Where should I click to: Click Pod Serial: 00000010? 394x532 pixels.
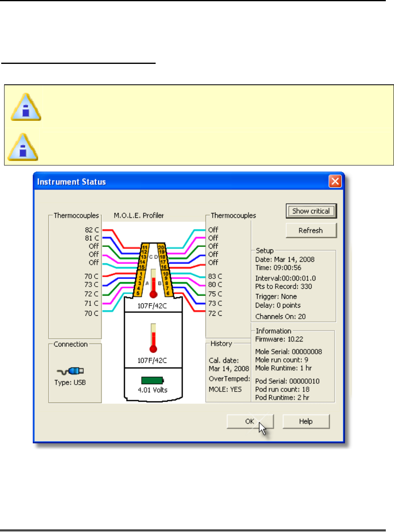click(x=288, y=381)
